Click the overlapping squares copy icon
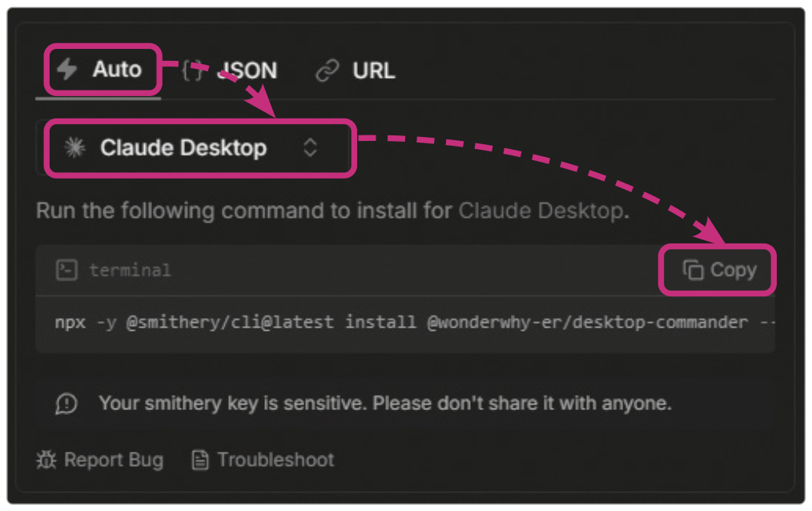The height and width of the screenshot is (511, 812). pyautogui.click(x=693, y=271)
